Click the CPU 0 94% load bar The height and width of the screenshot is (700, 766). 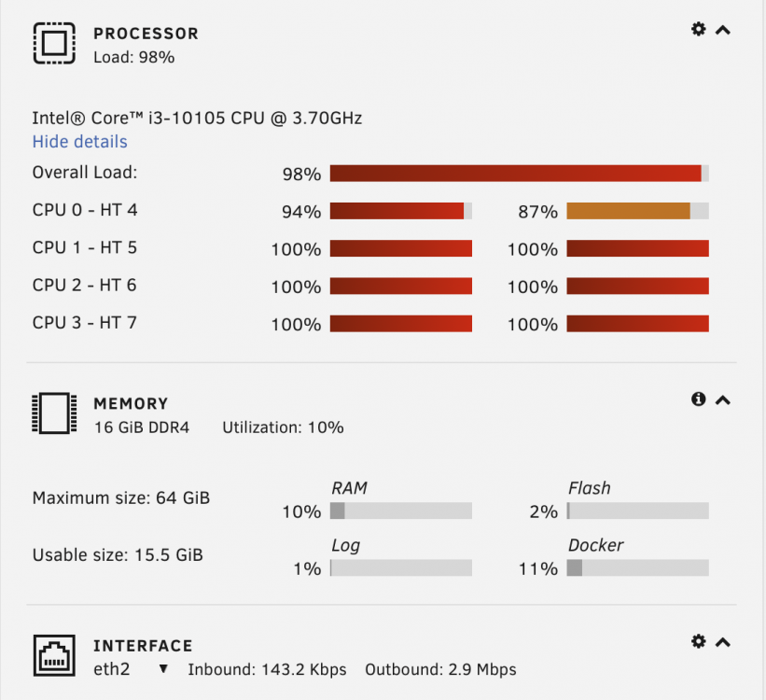tap(401, 211)
